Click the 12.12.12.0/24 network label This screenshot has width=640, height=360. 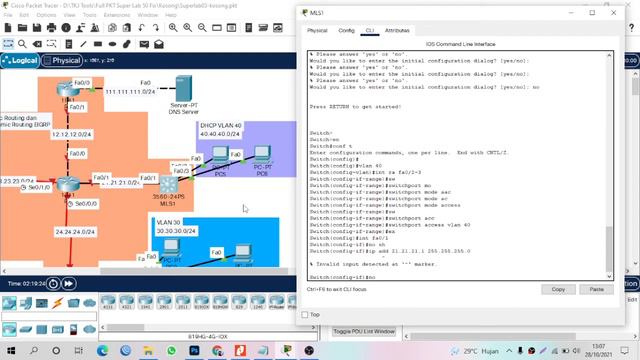pyautogui.click(x=72, y=134)
